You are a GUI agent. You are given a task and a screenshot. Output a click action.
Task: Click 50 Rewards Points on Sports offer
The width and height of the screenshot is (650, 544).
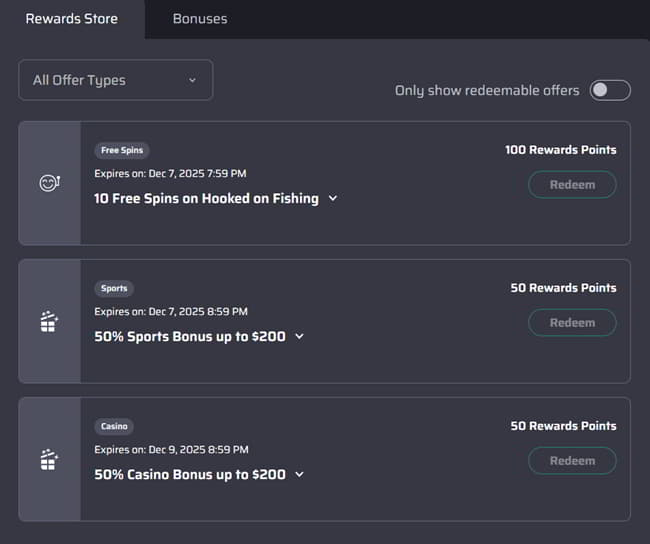[x=563, y=288]
